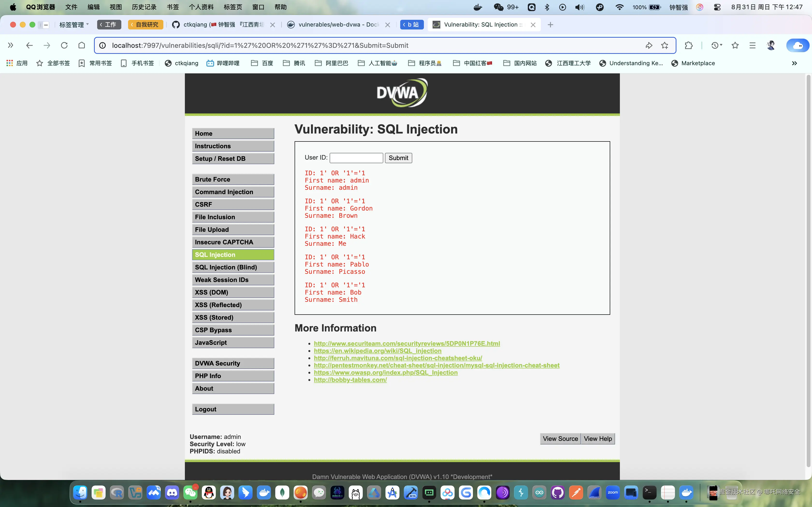Go back with the left arrow icon
Image resolution: width=812 pixels, height=507 pixels.
[29, 45]
